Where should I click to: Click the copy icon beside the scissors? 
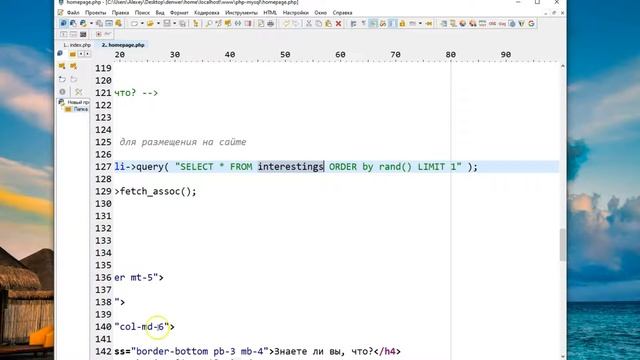click(318, 24)
